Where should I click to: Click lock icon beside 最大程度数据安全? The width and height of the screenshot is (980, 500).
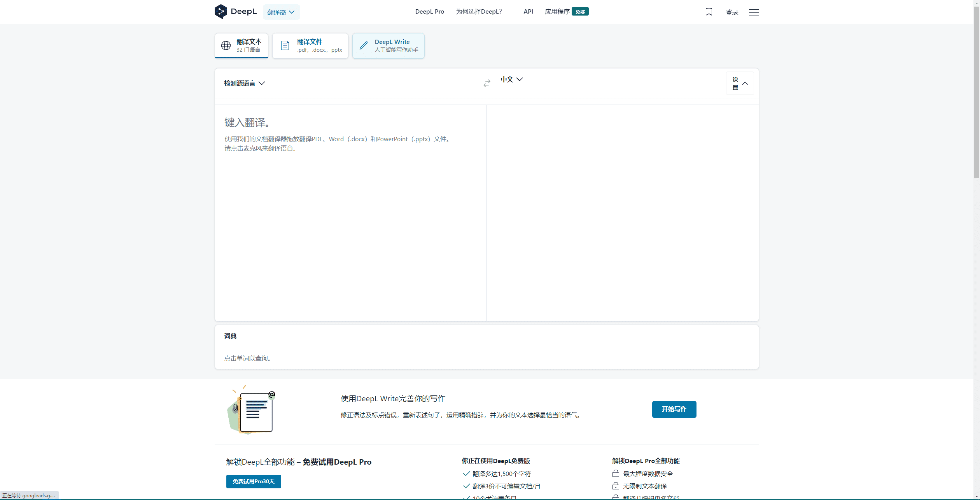pyautogui.click(x=616, y=474)
